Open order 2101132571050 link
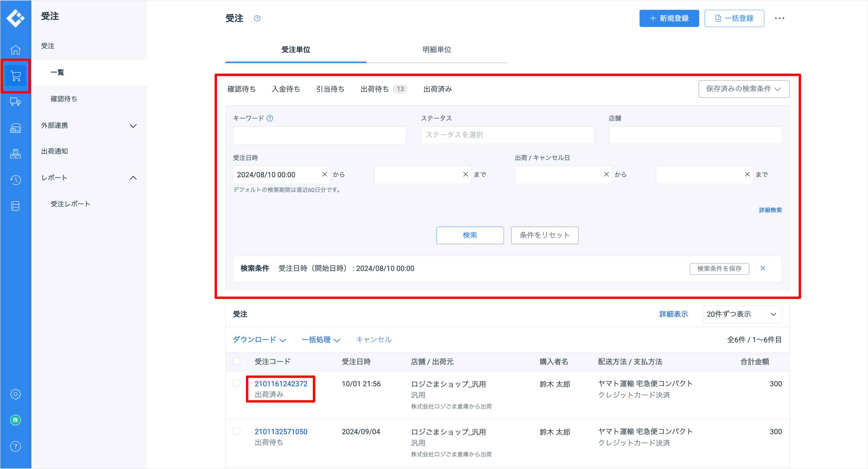 [281, 432]
